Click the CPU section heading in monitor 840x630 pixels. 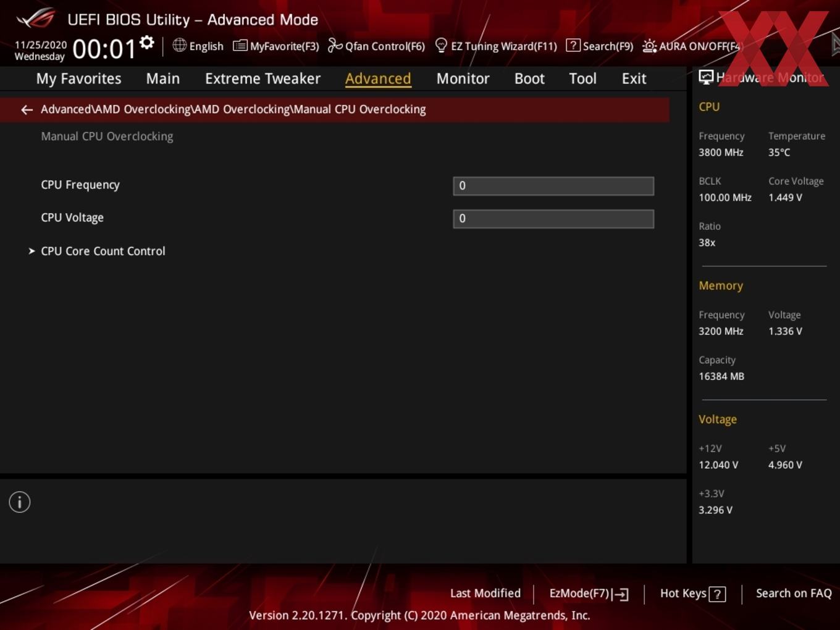coord(709,107)
